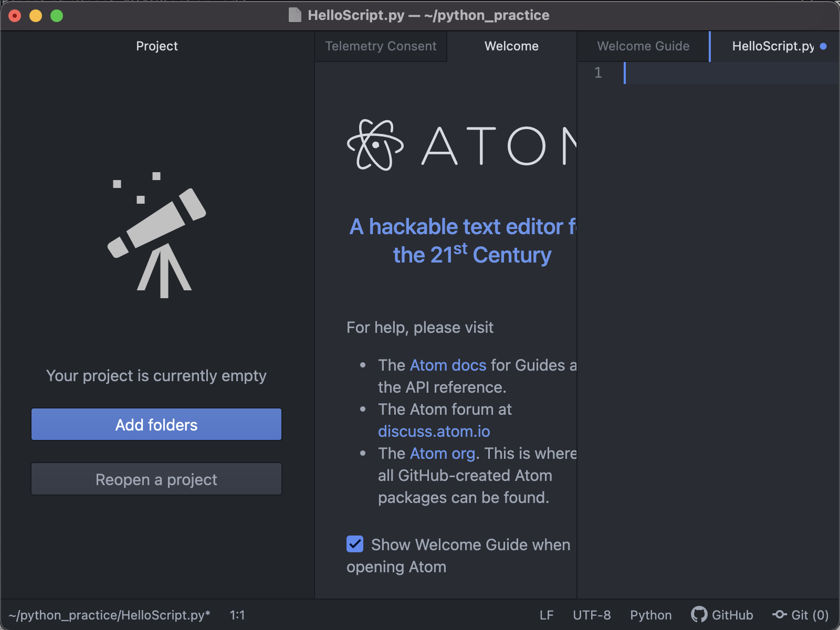Click the Add folders button

(156, 424)
